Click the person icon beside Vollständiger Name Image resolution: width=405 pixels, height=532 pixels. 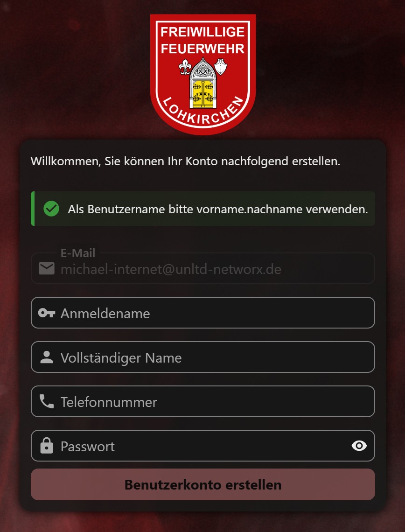click(47, 357)
